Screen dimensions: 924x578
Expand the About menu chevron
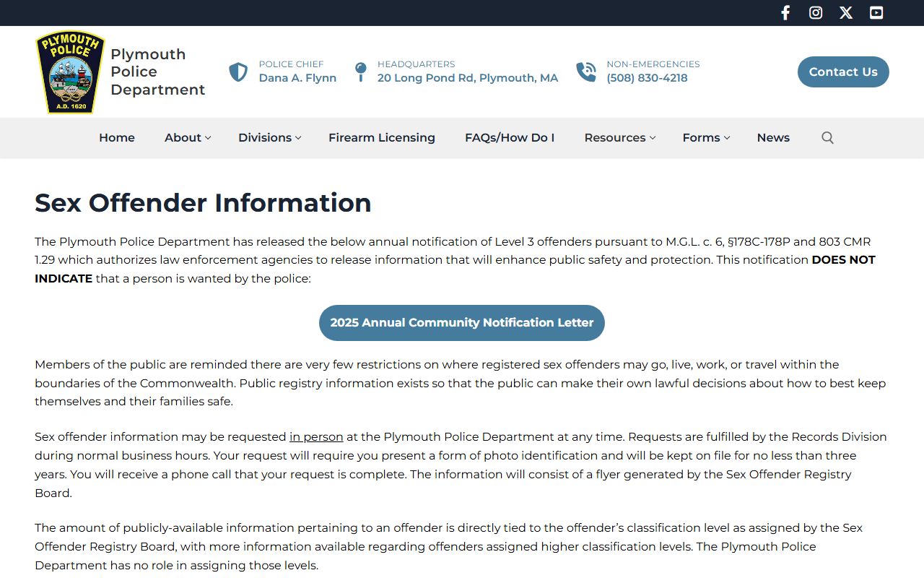pyautogui.click(x=208, y=138)
